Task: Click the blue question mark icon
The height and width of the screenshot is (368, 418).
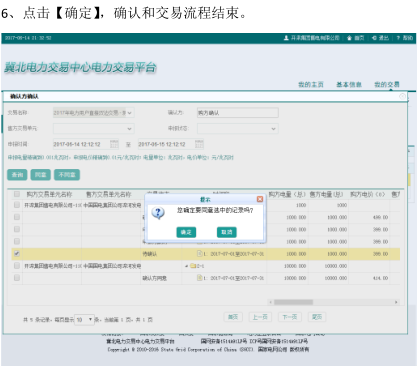Action: 158,212
